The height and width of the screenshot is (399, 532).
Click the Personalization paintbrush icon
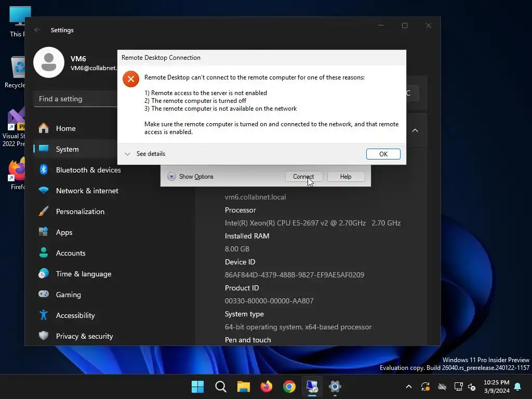click(44, 211)
